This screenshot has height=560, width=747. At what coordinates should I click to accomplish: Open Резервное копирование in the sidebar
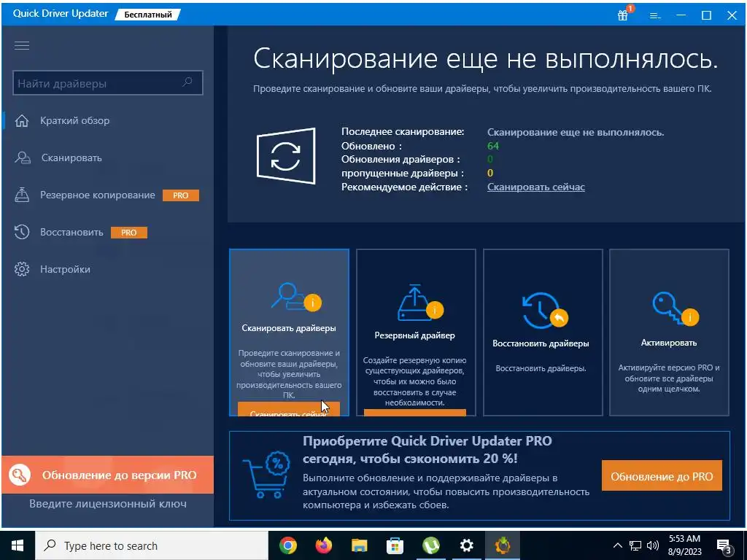coord(98,195)
